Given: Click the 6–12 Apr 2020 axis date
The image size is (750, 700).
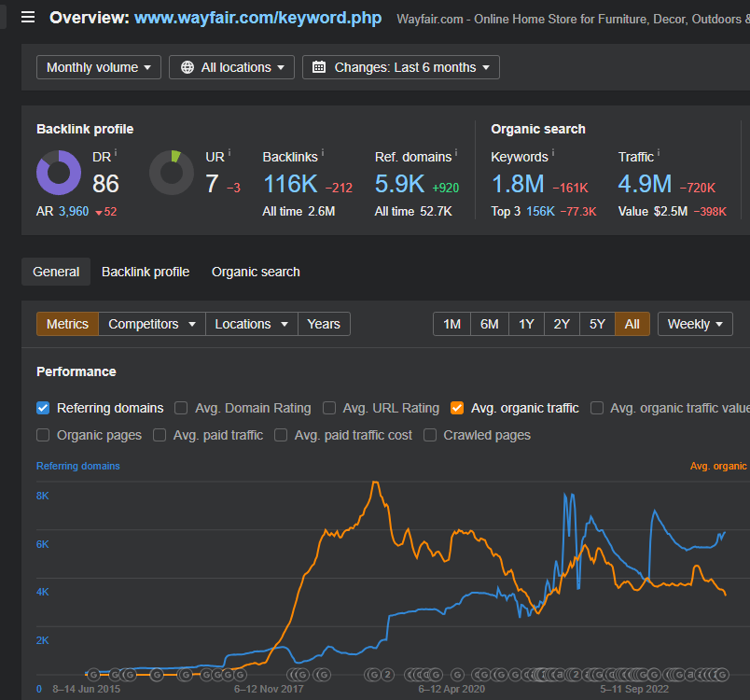Looking at the screenshot, I should click(451, 689).
